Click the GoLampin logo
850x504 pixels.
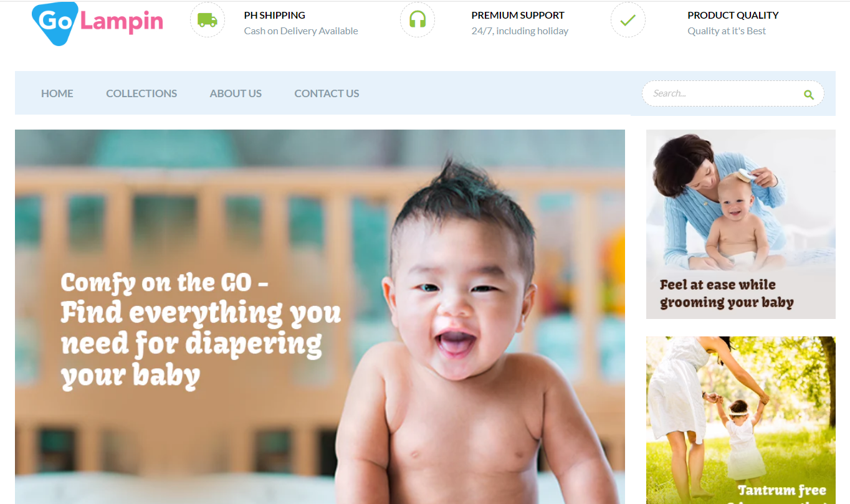click(x=97, y=23)
